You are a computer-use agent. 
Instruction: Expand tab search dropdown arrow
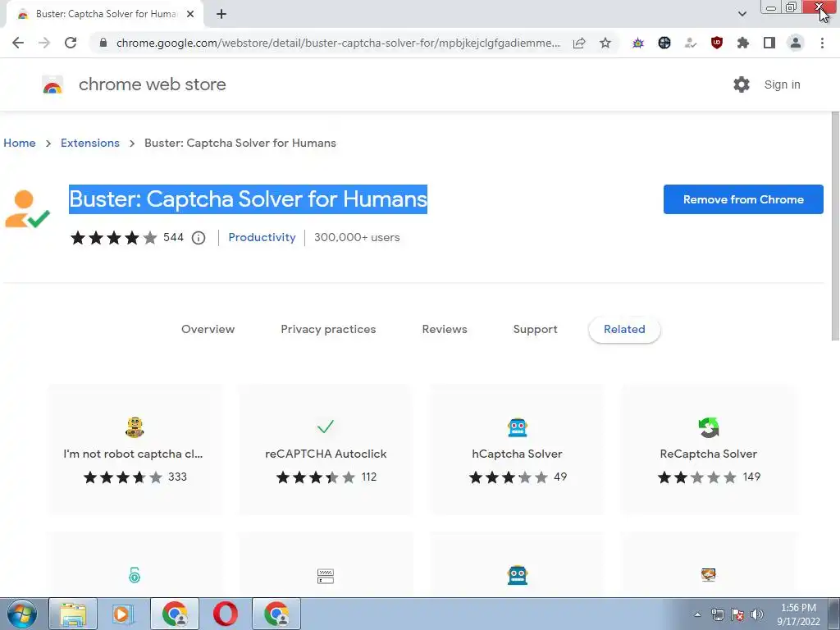pos(742,14)
